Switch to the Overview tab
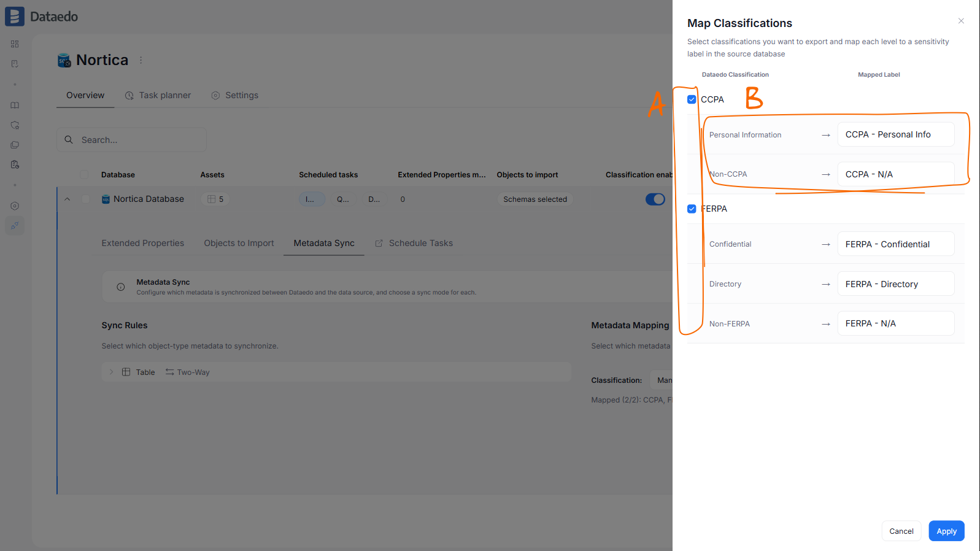 [85, 95]
